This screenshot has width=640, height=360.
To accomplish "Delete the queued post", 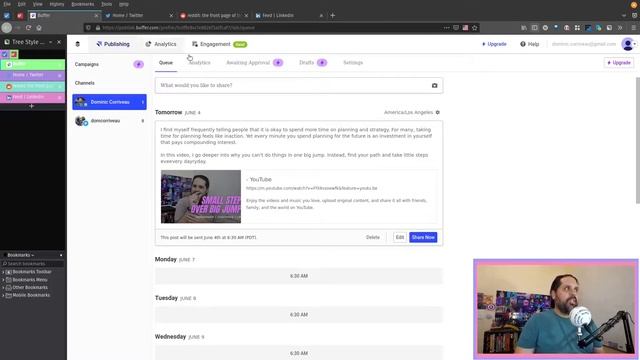I will [x=373, y=237].
